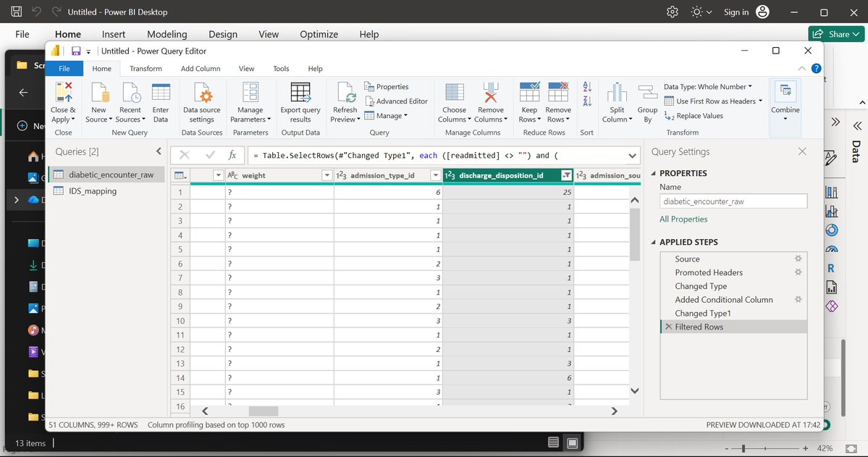Open the Modeling tab in Power BI Desktop
The height and width of the screenshot is (457, 868).
click(167, 34)
